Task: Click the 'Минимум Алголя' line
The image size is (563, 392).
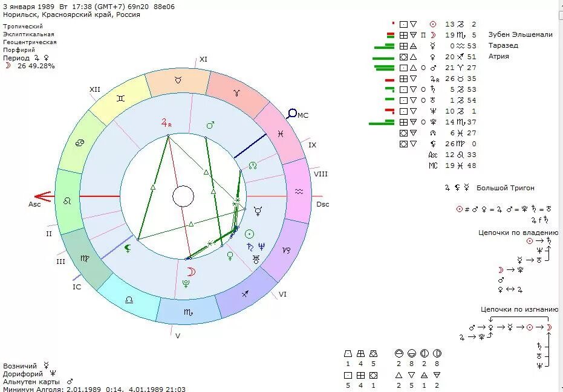Action: (94, 389)
